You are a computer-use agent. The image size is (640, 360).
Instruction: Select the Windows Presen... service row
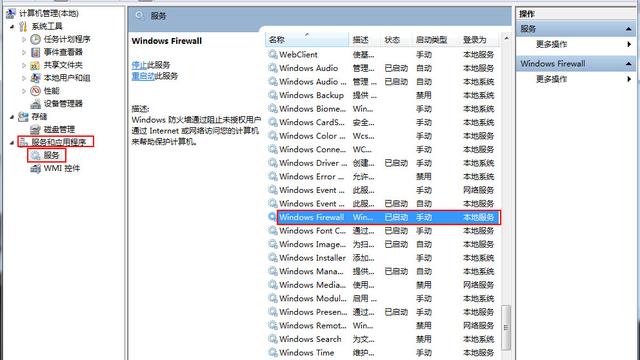(x=383, y=312)
